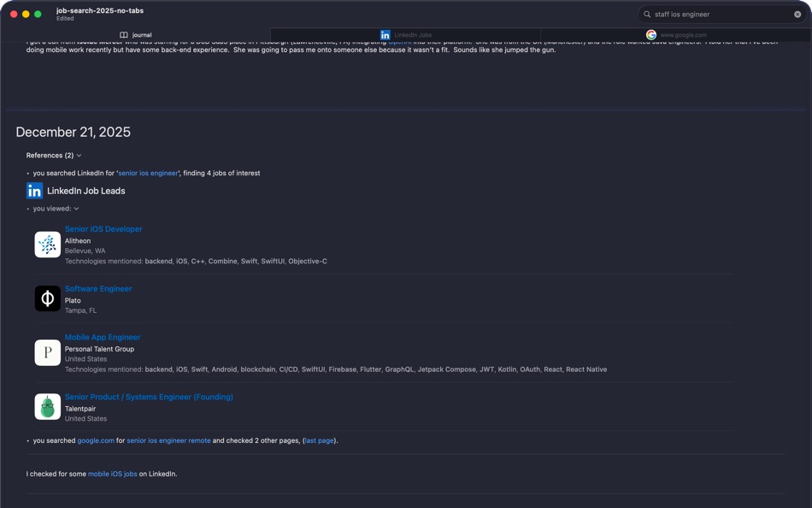This screenshot has width=812, height=508.
Task: Switch to the LinkedIn Jobs tab
Action: [405, 35]
